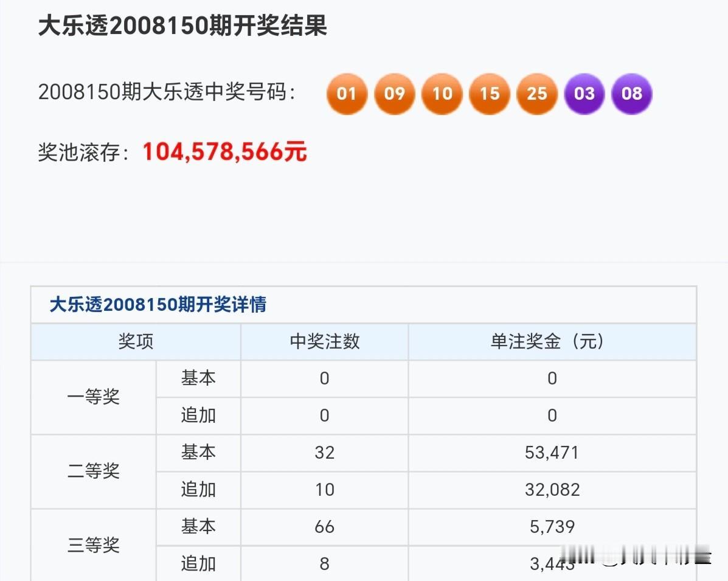
Task: Click the orange ball numbered 15
Action: tap(490, 94)
